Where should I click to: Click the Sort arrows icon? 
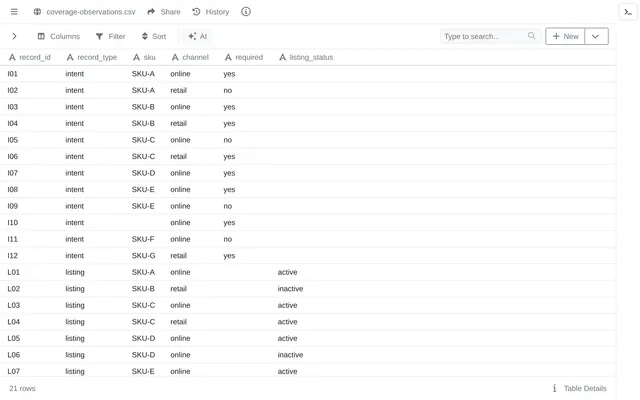[144, 36]
